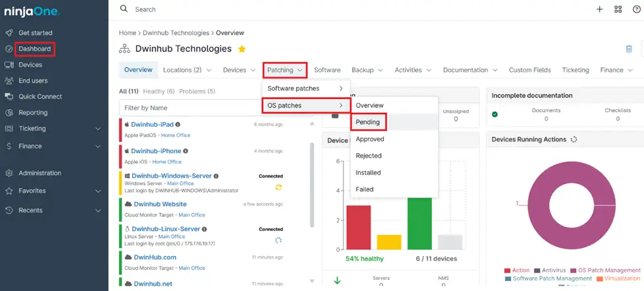The width and height of the screenshot is (644, 291).
Task: Expand the Recents sidebar chevron
Action: pos(98,210)
